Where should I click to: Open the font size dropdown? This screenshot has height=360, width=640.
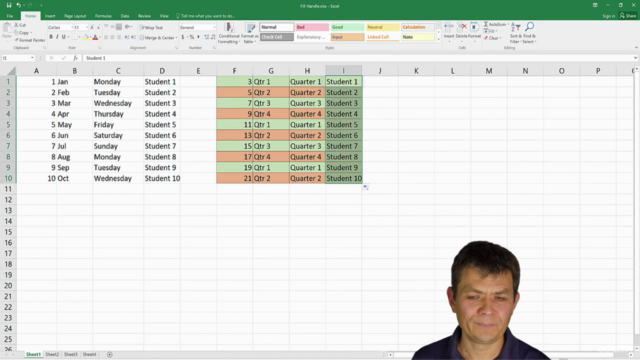click(87, 27)
